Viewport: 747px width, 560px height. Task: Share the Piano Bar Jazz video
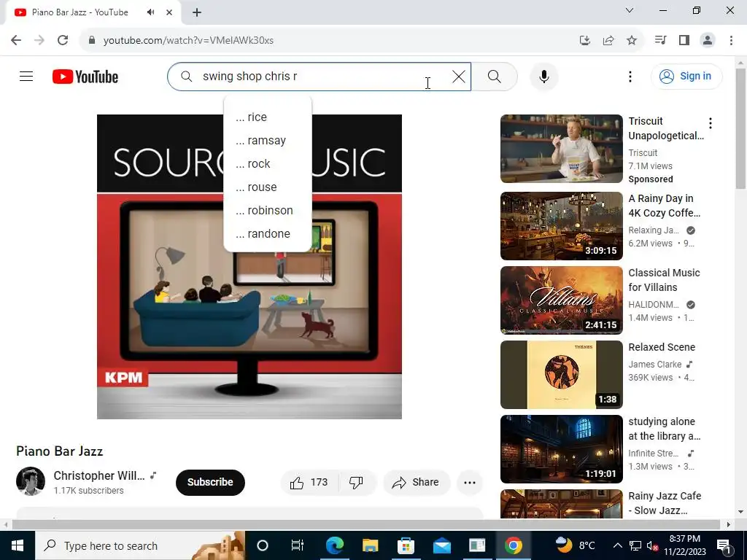tap(417, 483)
